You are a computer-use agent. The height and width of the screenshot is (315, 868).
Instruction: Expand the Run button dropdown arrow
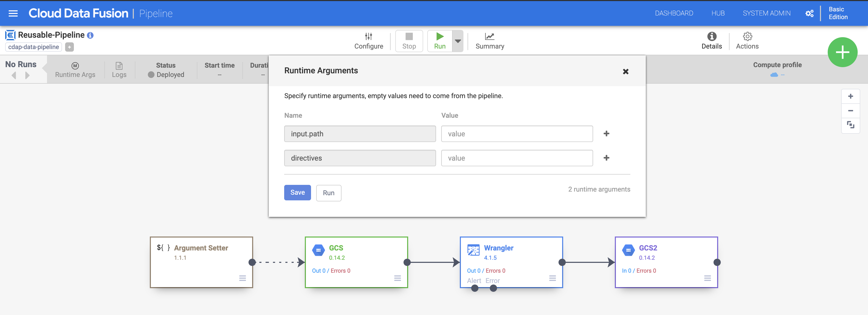[458, 41]
